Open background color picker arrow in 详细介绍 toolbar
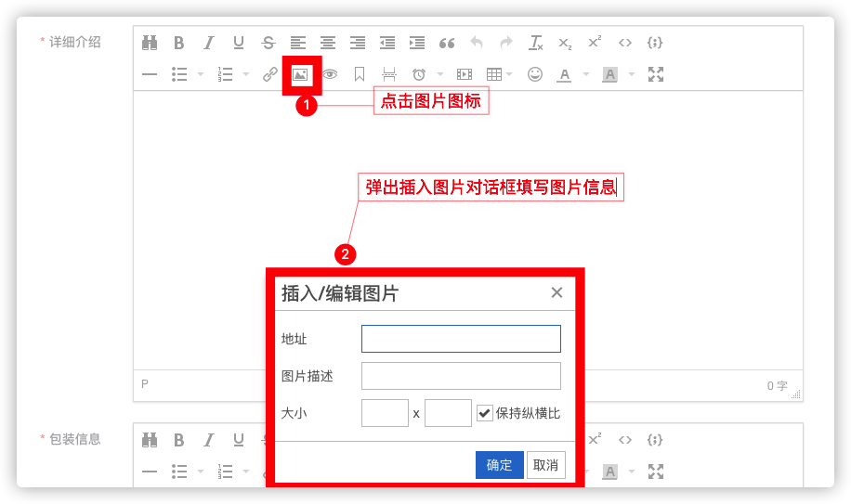Image resolution: width=851 pixels, height=504 pixels. (x=632, y=74)
